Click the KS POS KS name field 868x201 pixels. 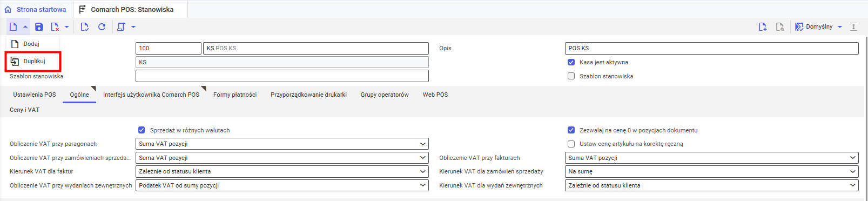click(316, 48)
